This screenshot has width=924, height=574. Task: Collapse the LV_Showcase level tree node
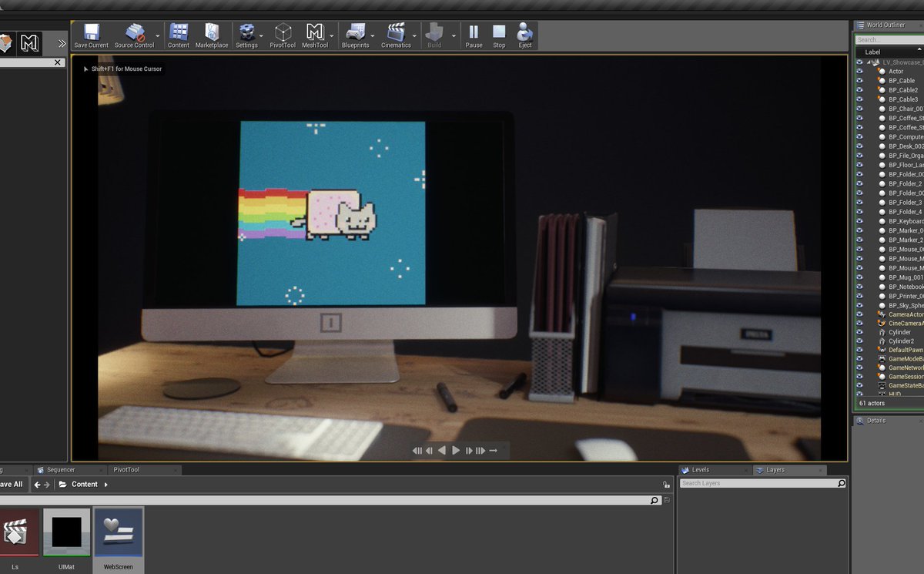tap(868, 62)
